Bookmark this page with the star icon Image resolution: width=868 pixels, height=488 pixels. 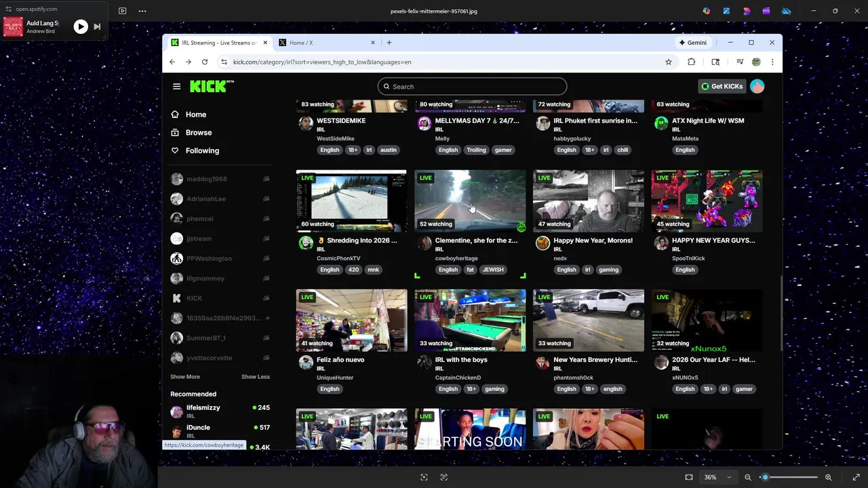point(669,62)
